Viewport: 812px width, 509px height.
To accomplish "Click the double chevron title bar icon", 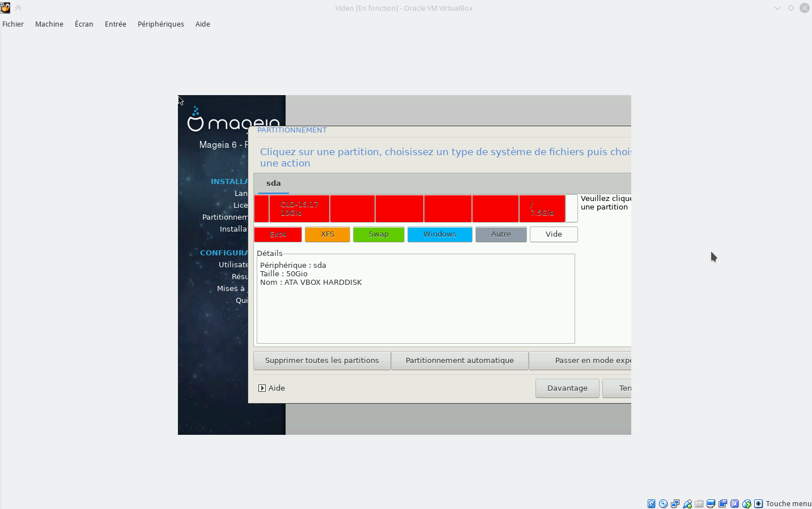I will point(18,8).
